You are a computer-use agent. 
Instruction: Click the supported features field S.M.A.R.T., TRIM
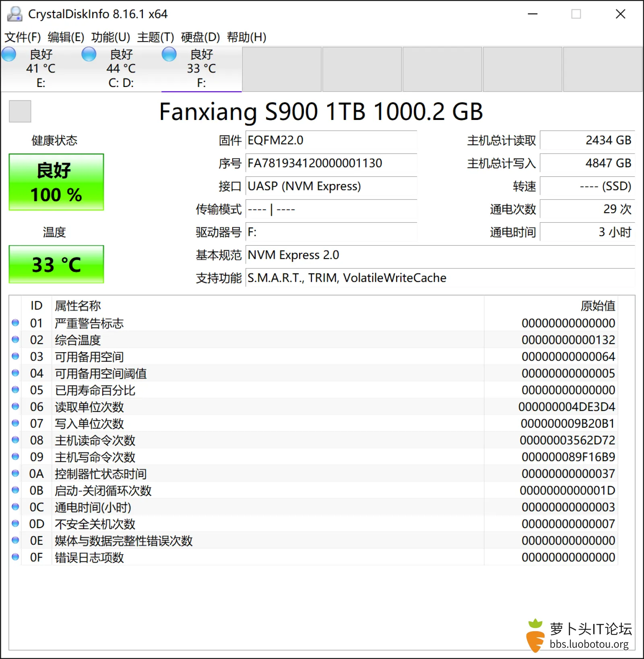tap(440, 278)
